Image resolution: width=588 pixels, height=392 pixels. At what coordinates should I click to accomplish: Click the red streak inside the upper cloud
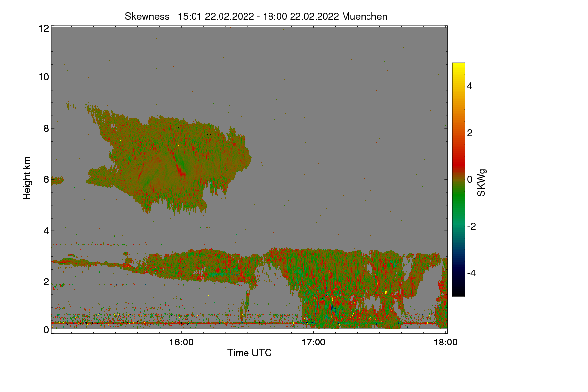point(178,164)
